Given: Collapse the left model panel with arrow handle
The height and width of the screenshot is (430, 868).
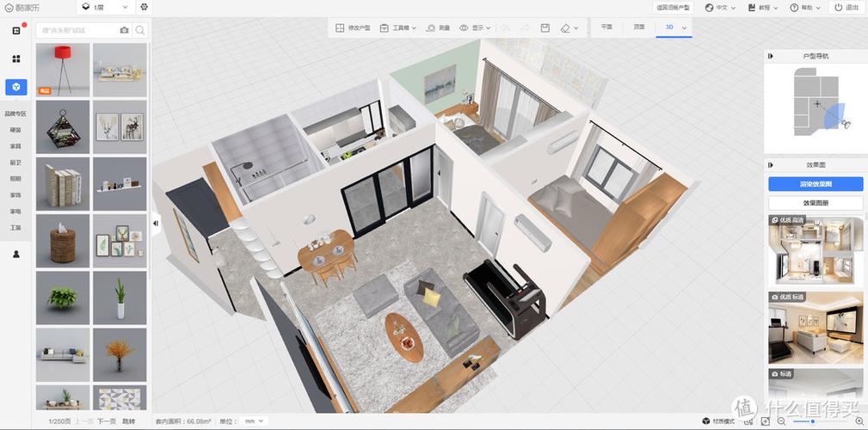Looking at the screenshot, I should click(x=156, y=223).
